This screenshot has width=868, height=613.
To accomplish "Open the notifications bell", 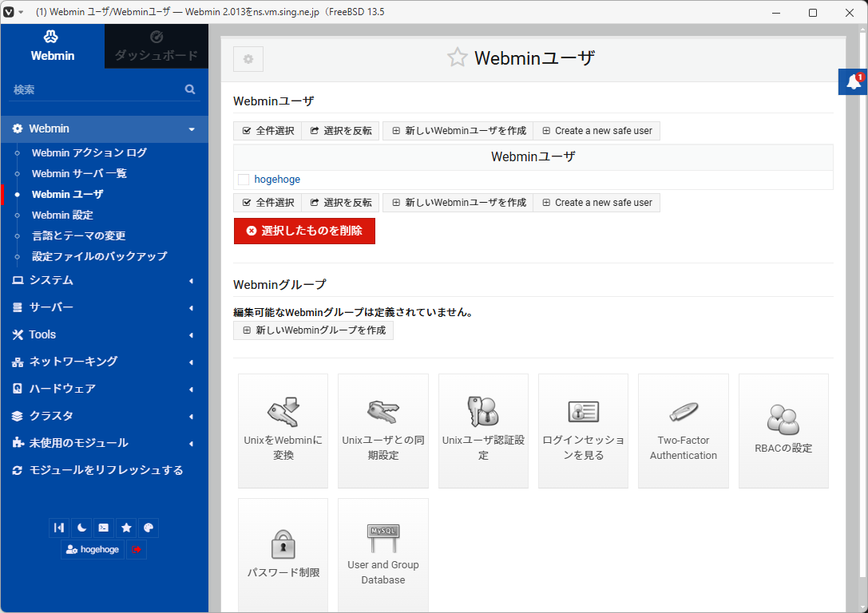I will [x=854, y=82].
